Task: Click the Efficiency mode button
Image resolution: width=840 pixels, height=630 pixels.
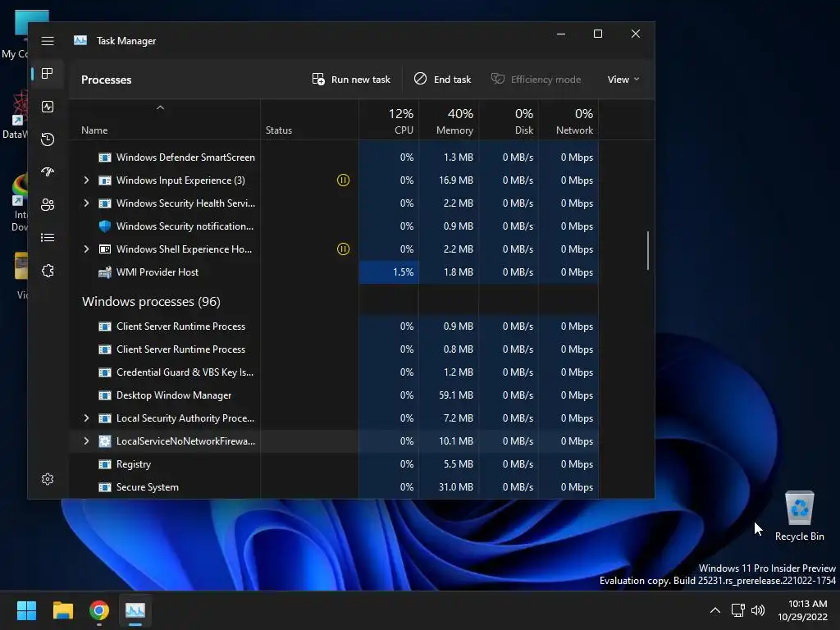Action: click(536, 80)
